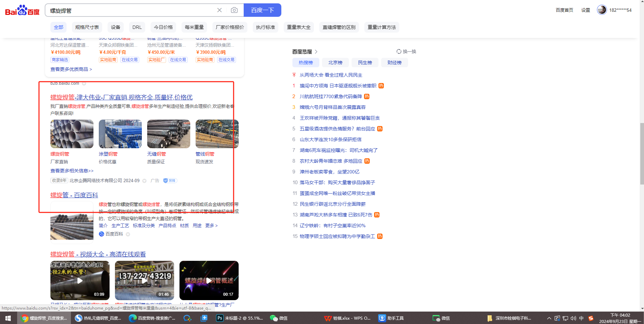Play the 03:09 spiral pipe video
644x324 pixels.
pos(80,280)
